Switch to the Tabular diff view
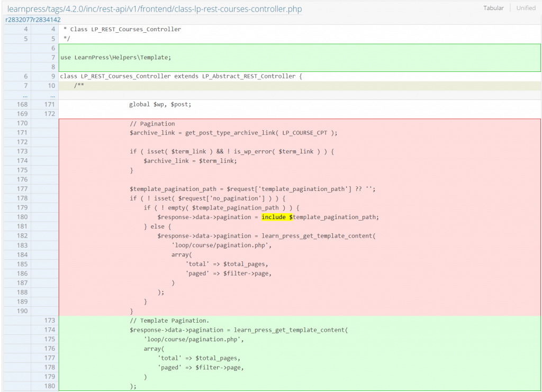 [x=493, y=8]
